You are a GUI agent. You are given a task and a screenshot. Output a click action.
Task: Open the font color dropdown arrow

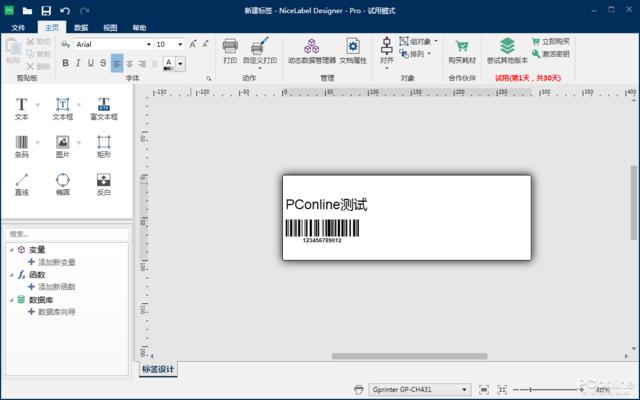[x=180, y=64]
